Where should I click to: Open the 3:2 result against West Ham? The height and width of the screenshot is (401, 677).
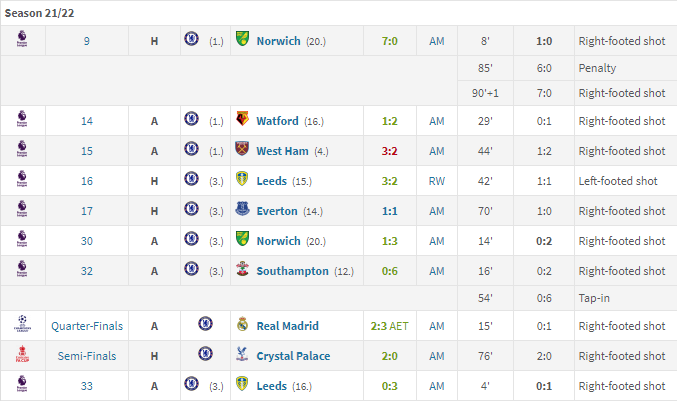[x=389, y=151]
